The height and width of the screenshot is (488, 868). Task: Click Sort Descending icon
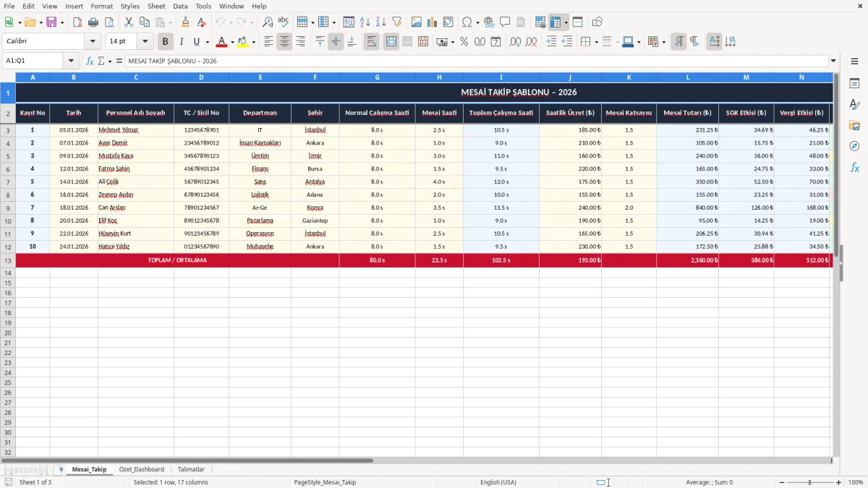tap(381, 22)
